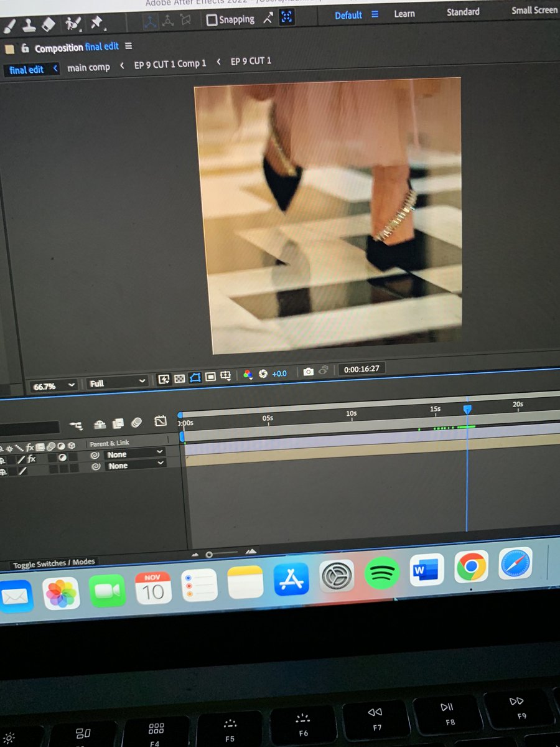Click the +0.0 exposure value

[279, 374]
